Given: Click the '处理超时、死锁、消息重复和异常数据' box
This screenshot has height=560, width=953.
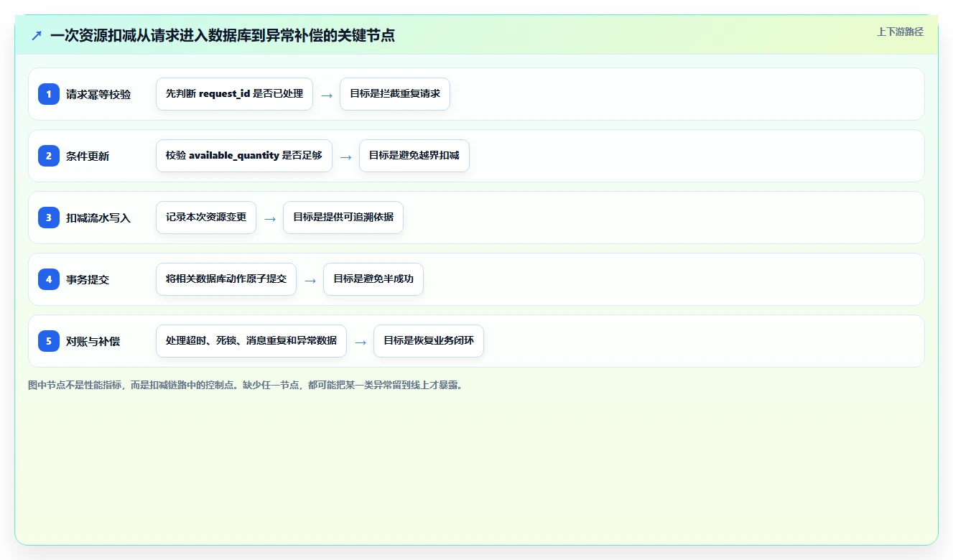Looking at the screenshot, I should (251, 341).
